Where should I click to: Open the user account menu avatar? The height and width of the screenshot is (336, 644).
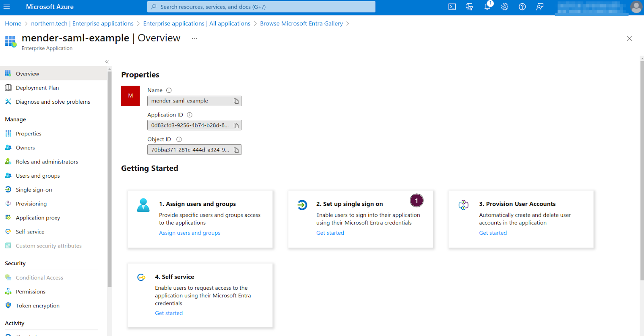636,7
